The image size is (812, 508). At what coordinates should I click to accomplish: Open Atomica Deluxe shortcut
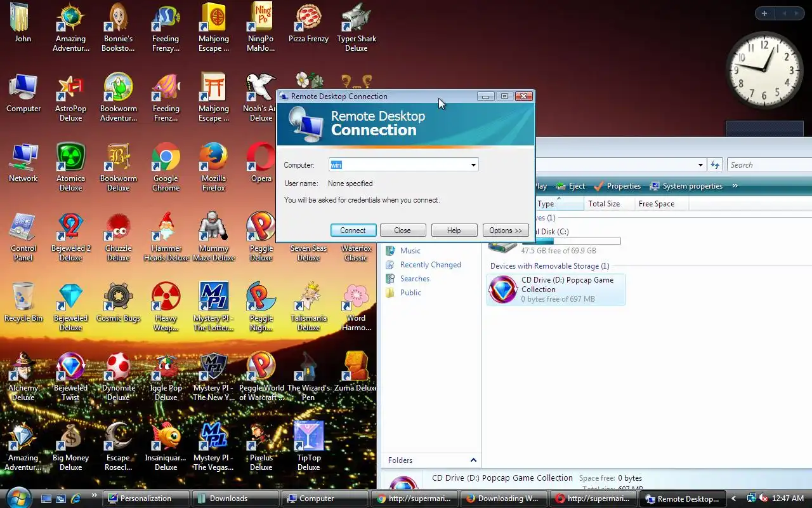(70, 168)
